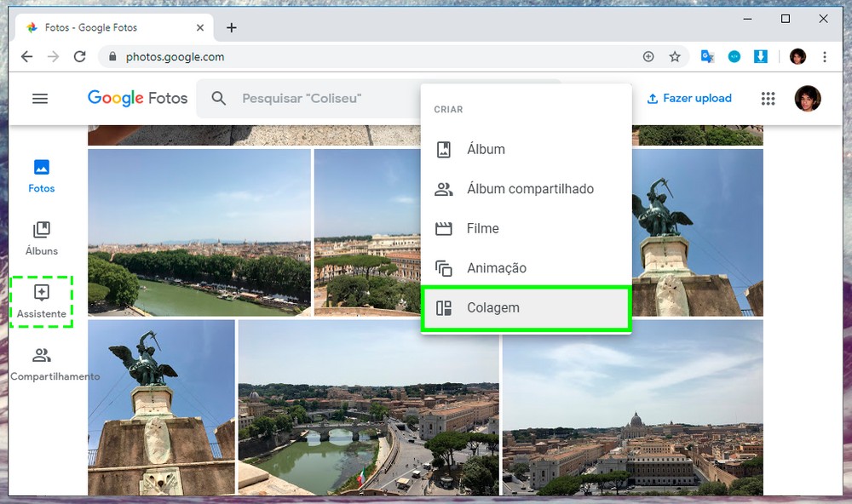Close the Fotos - Google Fotos tab
852x504 pixels.
[200, 27]
